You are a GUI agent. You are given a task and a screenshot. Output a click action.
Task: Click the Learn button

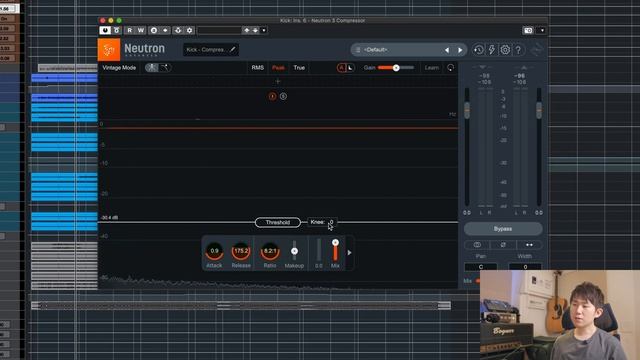[x=431, y=68]
